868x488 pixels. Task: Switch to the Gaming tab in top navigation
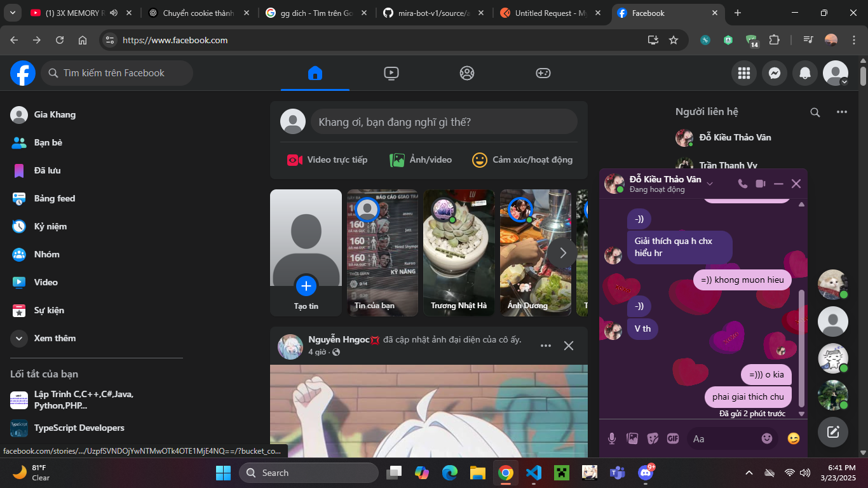543,73
